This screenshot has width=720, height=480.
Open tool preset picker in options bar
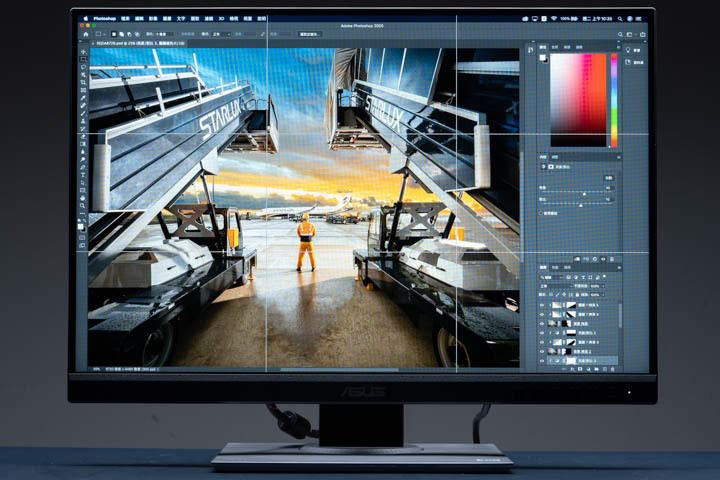coord(102,34)
